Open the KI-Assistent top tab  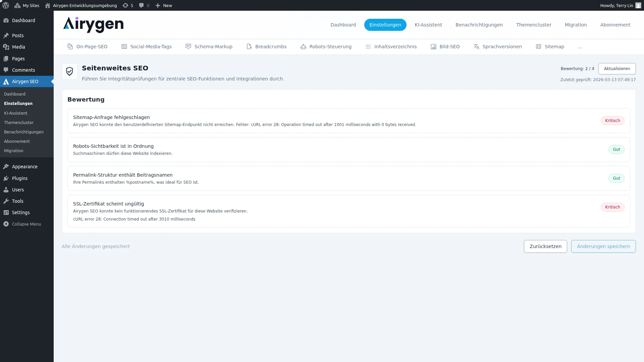click(428, 25)
